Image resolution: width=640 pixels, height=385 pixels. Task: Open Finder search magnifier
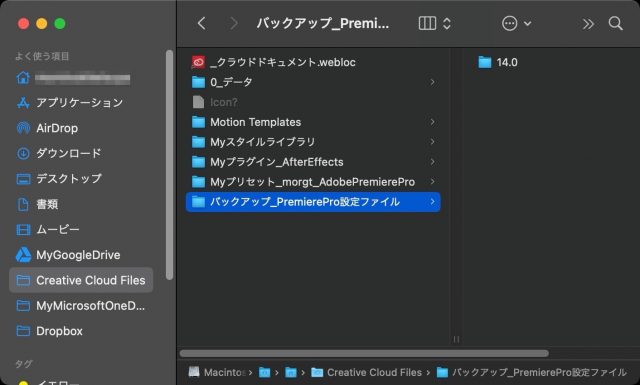click(x=616, y=23)
